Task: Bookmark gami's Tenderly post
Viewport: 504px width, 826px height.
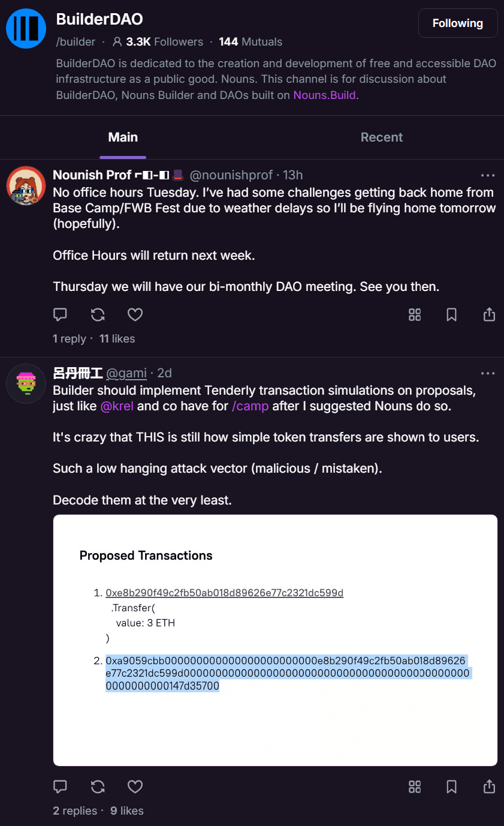Action: pyautogui.click(x=452, y=786)
